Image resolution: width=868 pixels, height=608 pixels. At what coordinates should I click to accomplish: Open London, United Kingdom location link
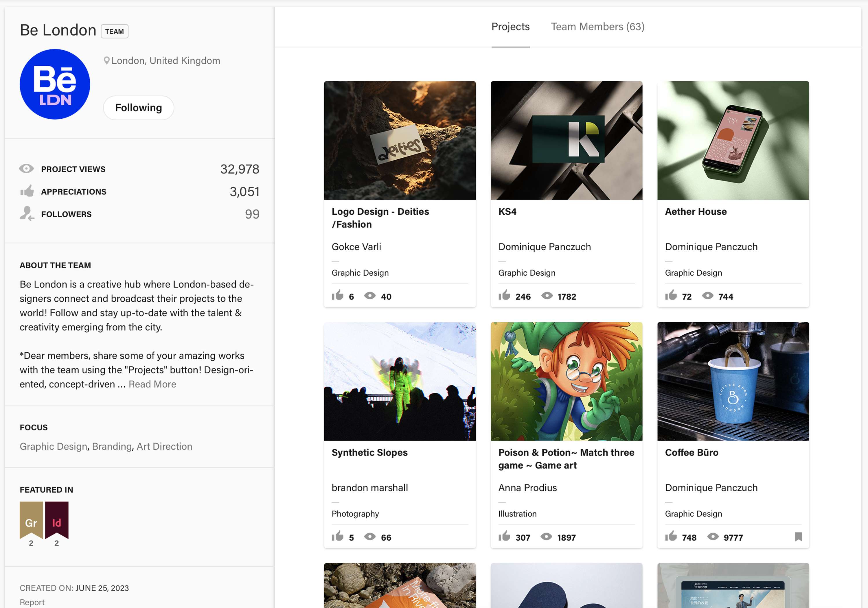click(x=165, y=61)
